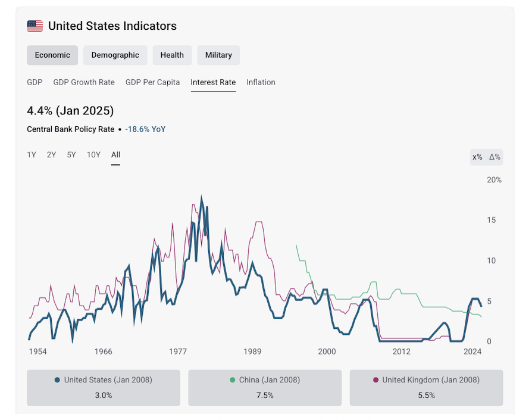Click the United States legend card
This screenshot has height=420, width=532.
pos(104,387)
